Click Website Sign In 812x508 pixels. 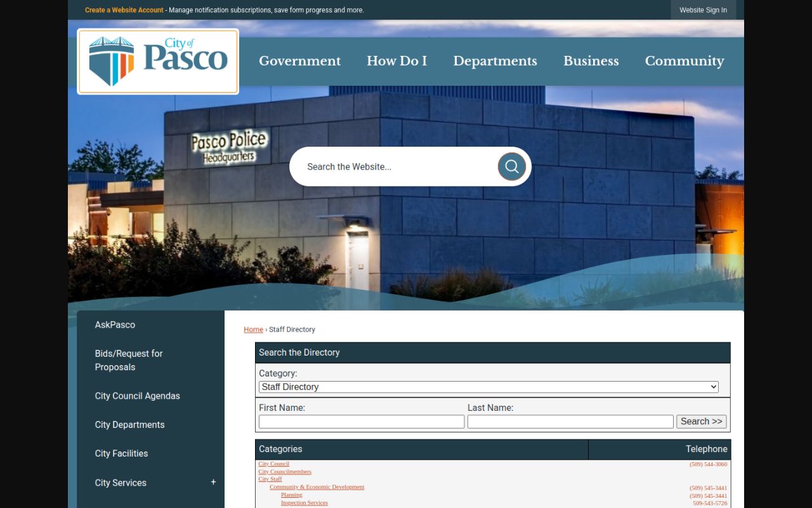pyautogui.click(x=704, y=10)
